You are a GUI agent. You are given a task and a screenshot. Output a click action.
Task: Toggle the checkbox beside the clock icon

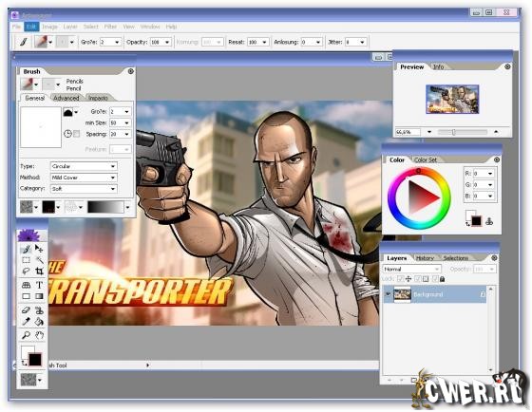(x=77, y=134)
